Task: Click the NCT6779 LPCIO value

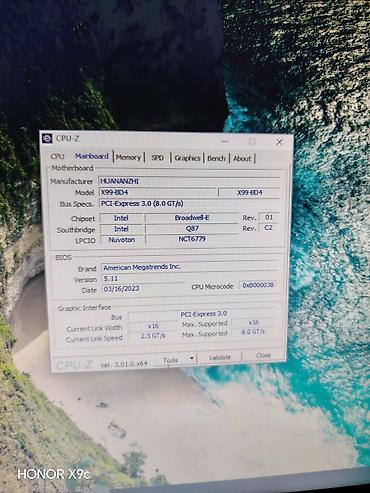Action: pos(192,239)
